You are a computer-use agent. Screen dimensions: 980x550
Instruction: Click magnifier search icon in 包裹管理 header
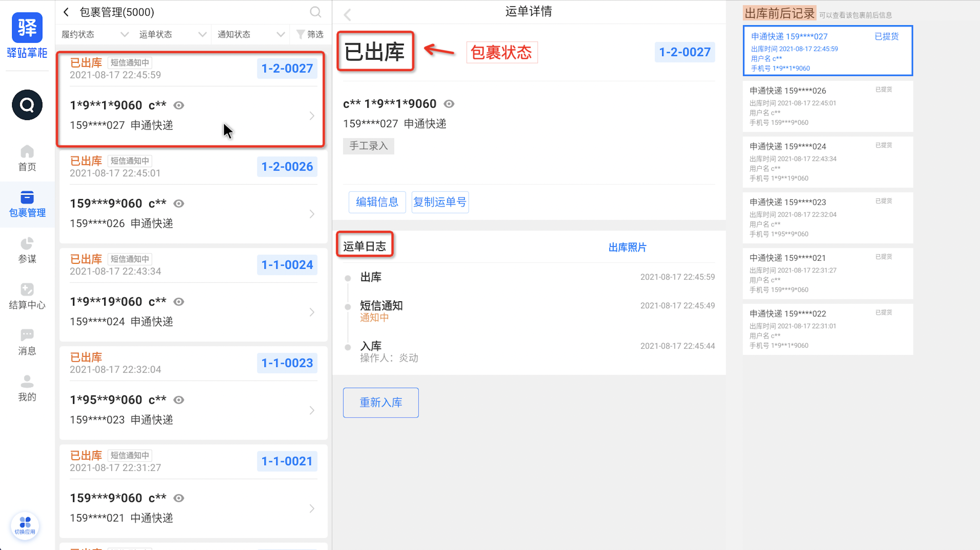pos(316,12)
